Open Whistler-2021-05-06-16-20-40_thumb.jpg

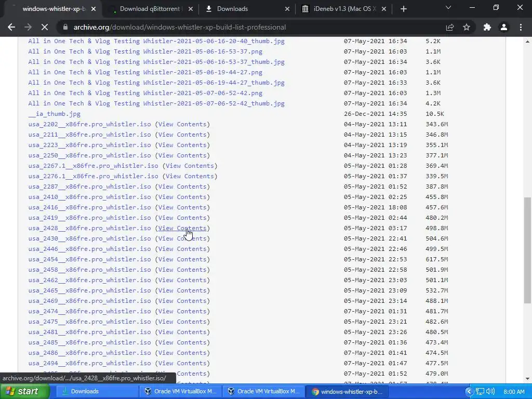156,41
